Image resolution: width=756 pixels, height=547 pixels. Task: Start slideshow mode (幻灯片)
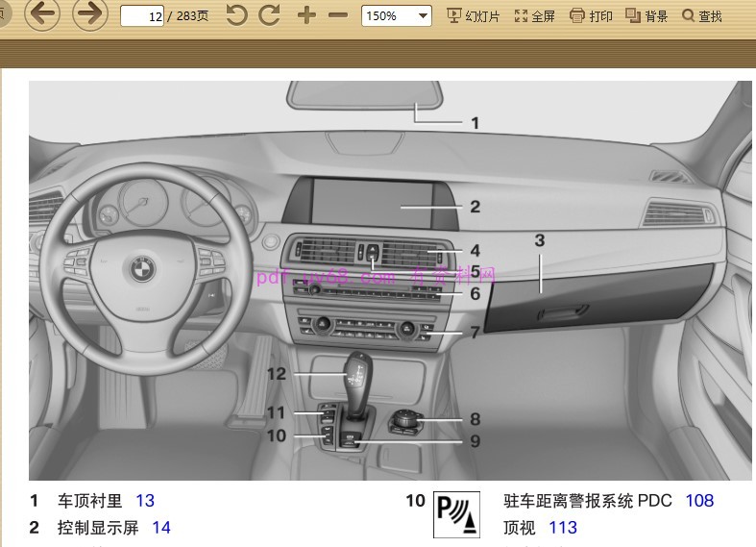pos(473,16)
